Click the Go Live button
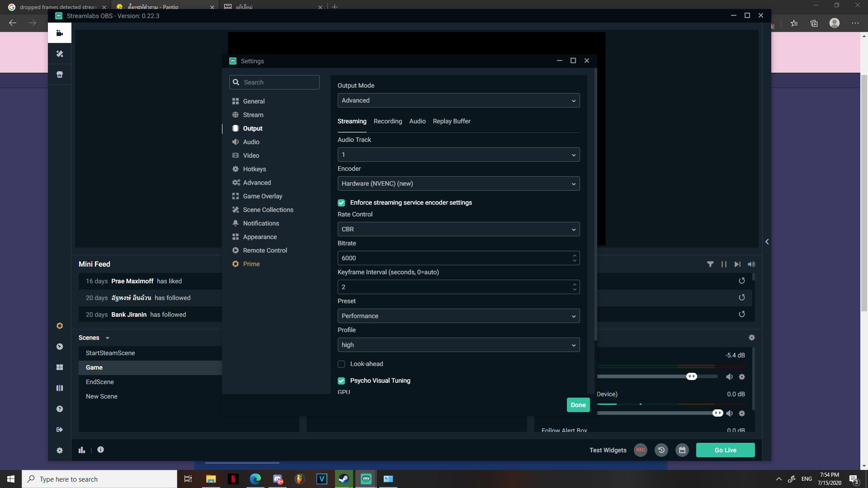Screen dimensions: 868x488 point(725,450)
